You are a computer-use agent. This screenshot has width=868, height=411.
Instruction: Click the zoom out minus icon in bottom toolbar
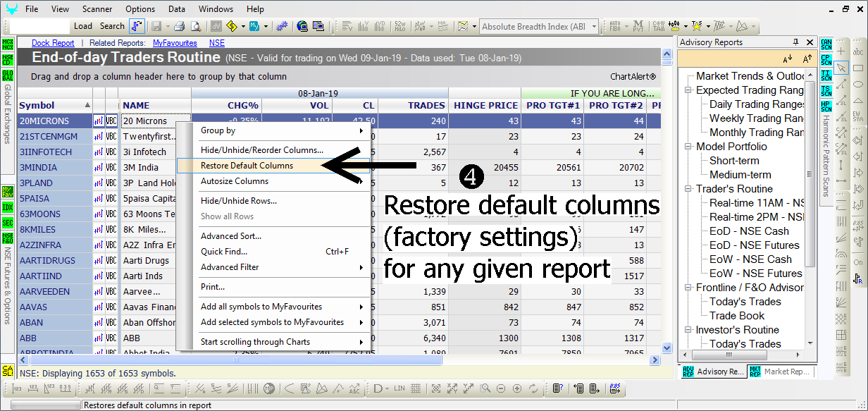click(x=500, y=388)
